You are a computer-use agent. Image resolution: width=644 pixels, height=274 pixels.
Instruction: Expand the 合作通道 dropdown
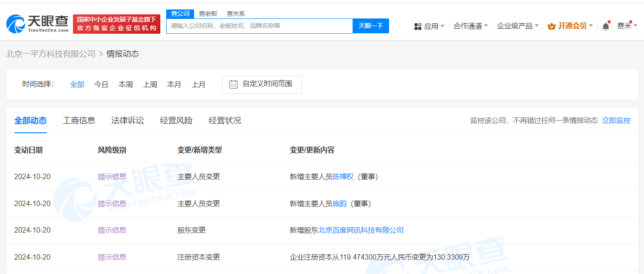(471, 26)
